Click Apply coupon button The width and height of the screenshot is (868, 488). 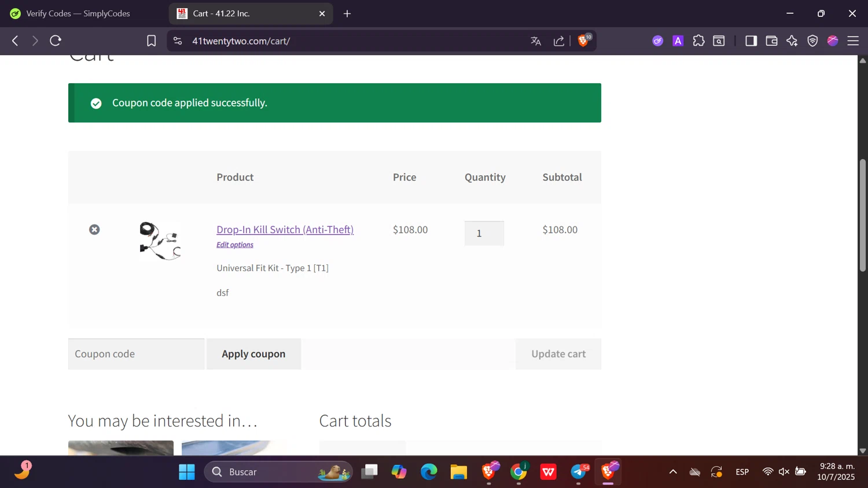(x=253, y=354)
